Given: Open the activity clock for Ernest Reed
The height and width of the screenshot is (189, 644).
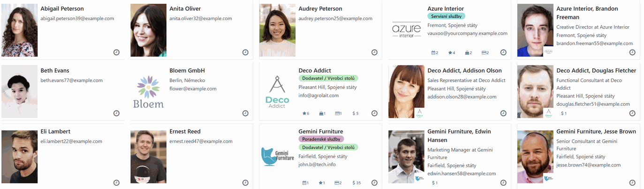Looking at the screenshot, I should click(245, 183).
